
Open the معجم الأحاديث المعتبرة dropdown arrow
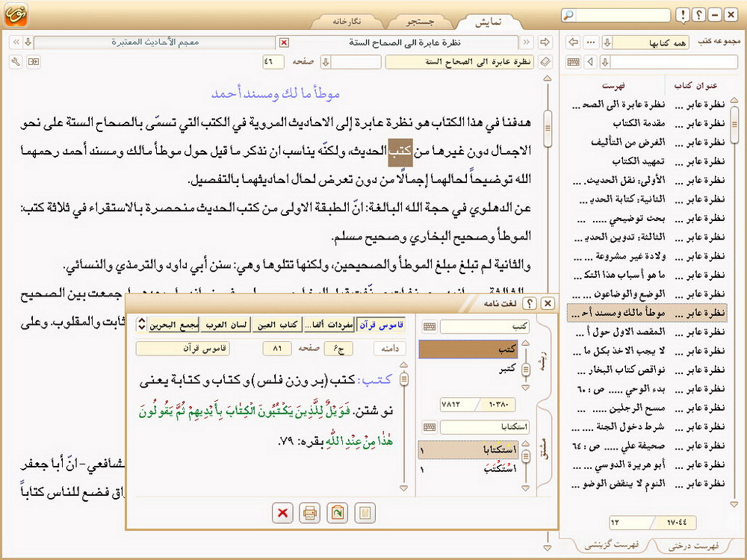(27, 43)
